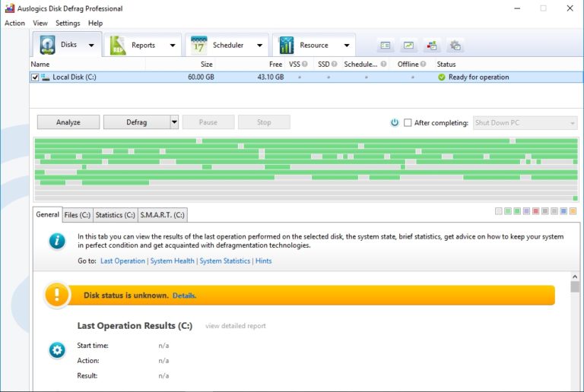This screenshot has height=392, width=584.
Task: Open the Action menu
Action: (x=14, y=23)
